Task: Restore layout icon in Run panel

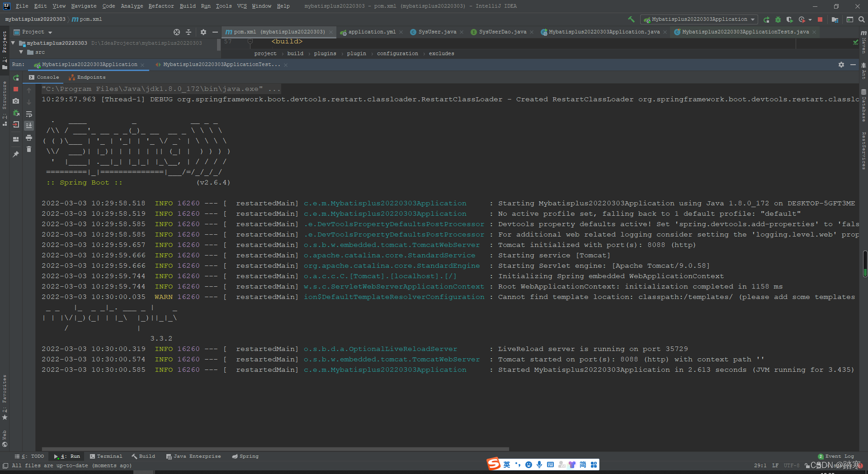Action: pyautogui.click(x=16, y=139)
